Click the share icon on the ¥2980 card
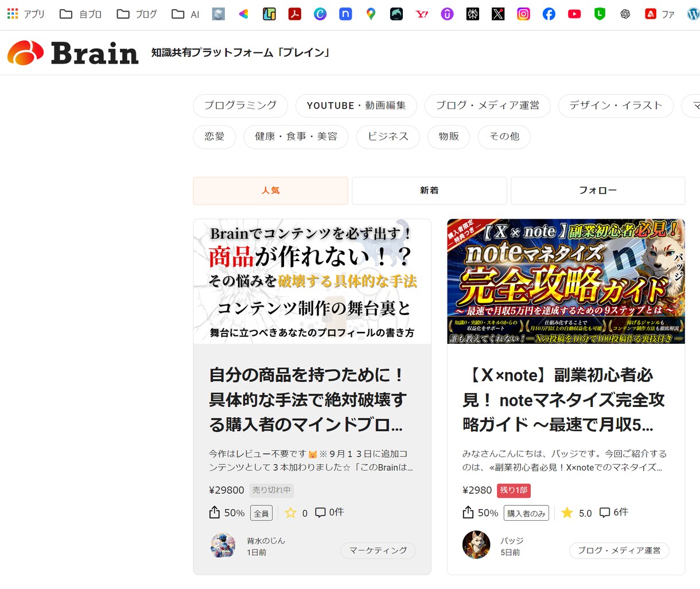The image size is (700, 589). (x=468, y=512)
